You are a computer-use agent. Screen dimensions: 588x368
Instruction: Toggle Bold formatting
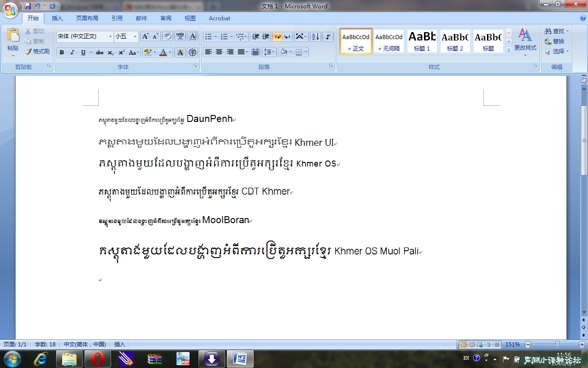[x=62, y=52]
